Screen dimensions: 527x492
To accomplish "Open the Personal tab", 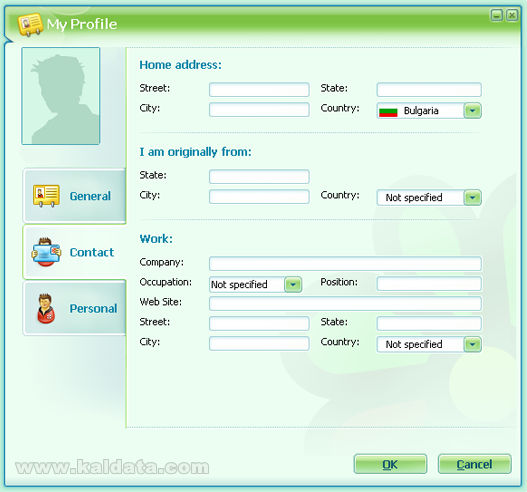I will 74,309.
